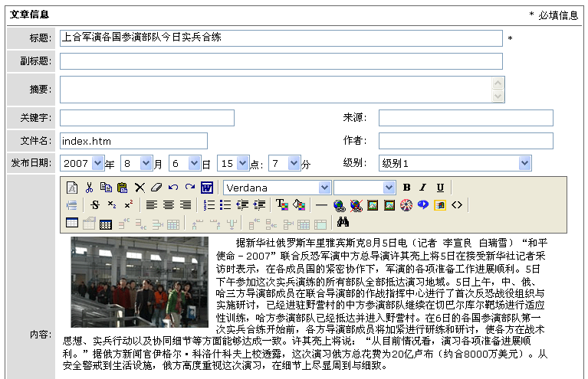588x379 pixels.
Task: Apply subscript formatting
Action: [x=112, y=205]
